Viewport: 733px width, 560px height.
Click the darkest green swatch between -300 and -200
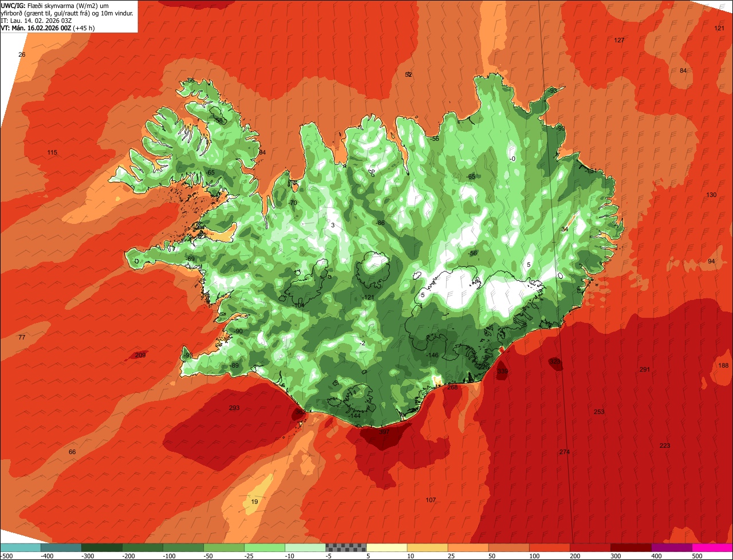click(x=101, y=547)
